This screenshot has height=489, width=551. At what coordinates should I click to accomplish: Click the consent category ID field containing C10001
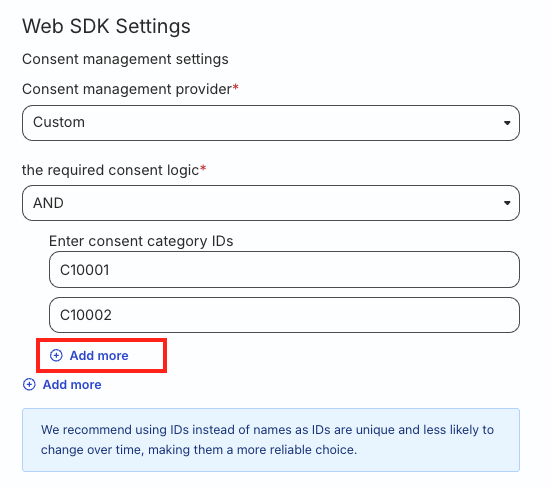[x=284, y=269]
